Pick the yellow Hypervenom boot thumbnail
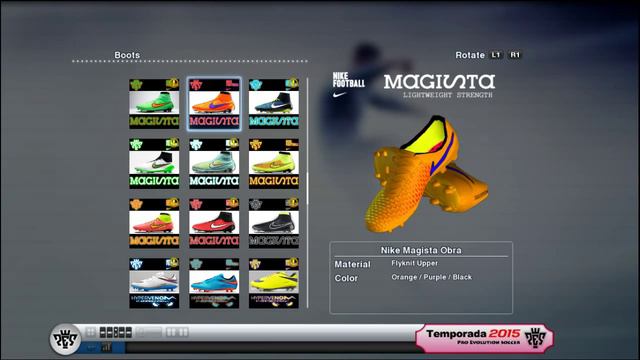640x360 pixels. pyautogui.click(x=274, y=283)
